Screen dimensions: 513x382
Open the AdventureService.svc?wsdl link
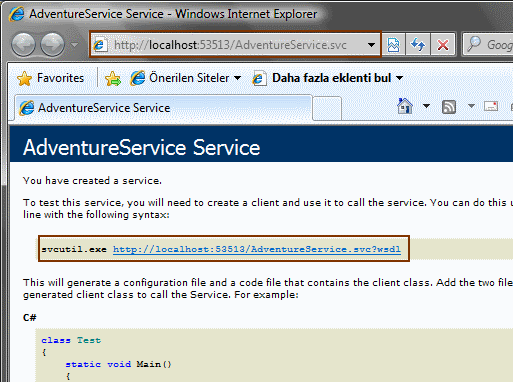257,249
